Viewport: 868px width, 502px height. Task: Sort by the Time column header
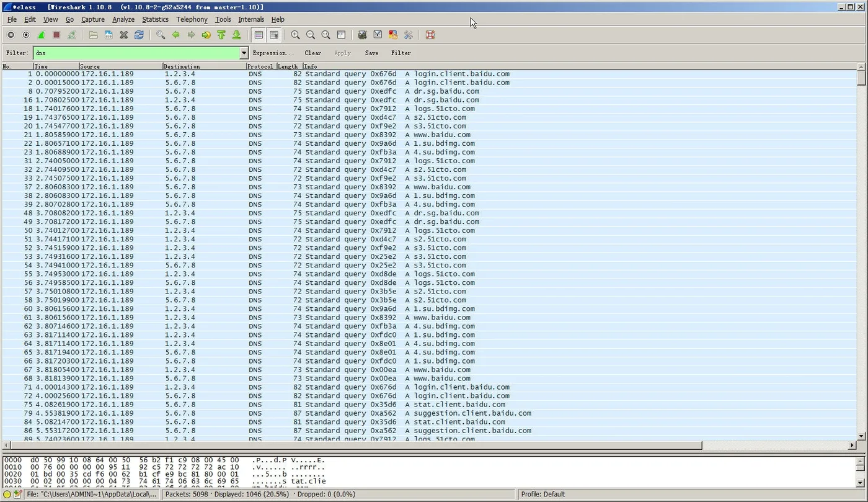pos(56,66)
